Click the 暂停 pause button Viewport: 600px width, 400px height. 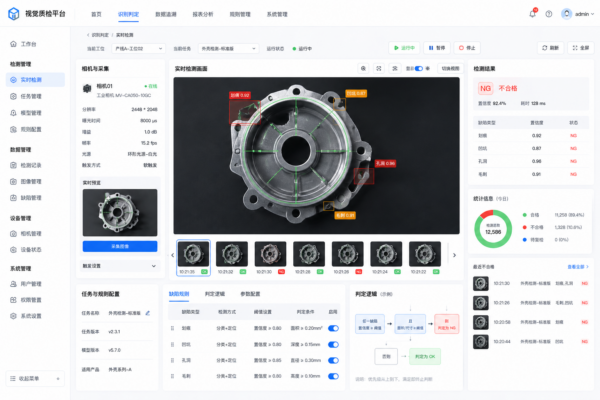point(437,47)
